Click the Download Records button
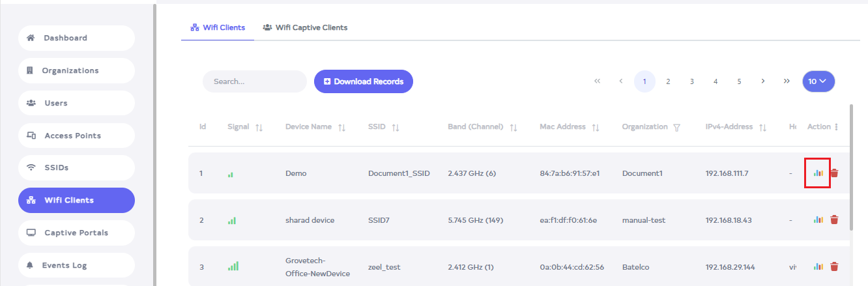The height and width of the screenshot is (286, 868). point(364,81)
